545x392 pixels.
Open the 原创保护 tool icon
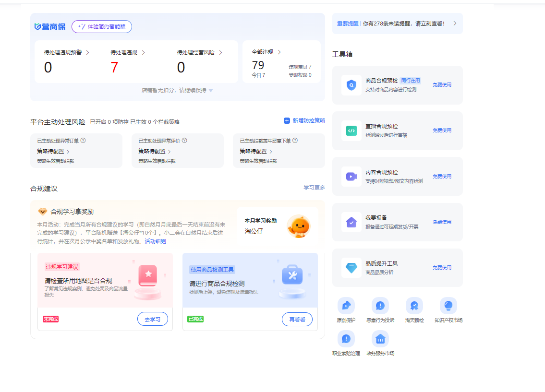[346, 306]
